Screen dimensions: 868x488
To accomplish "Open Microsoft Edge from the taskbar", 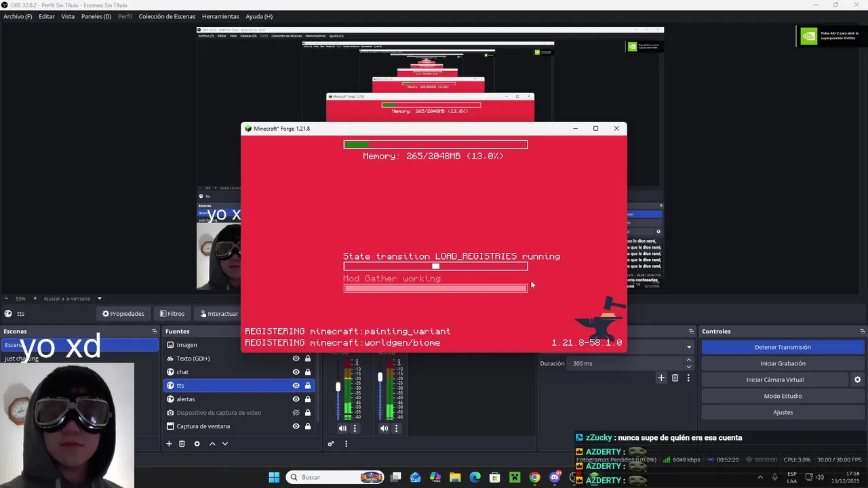I will pos(475,477).
